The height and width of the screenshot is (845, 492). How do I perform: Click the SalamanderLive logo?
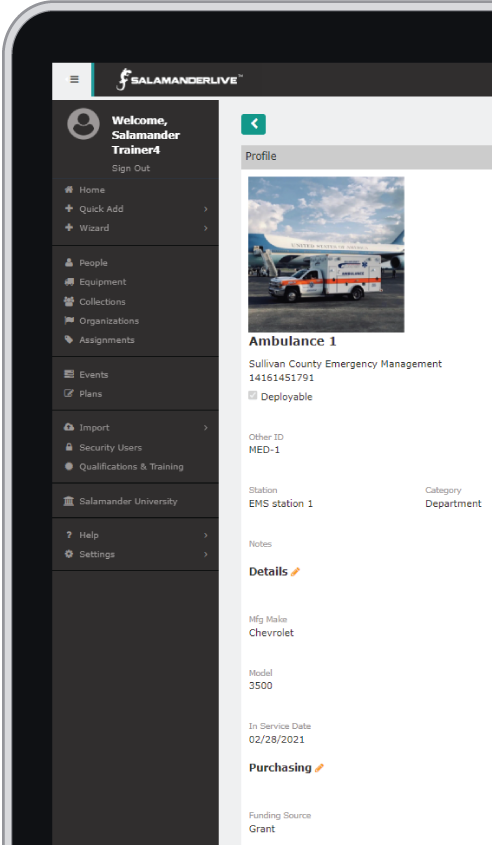click(179, 80)
